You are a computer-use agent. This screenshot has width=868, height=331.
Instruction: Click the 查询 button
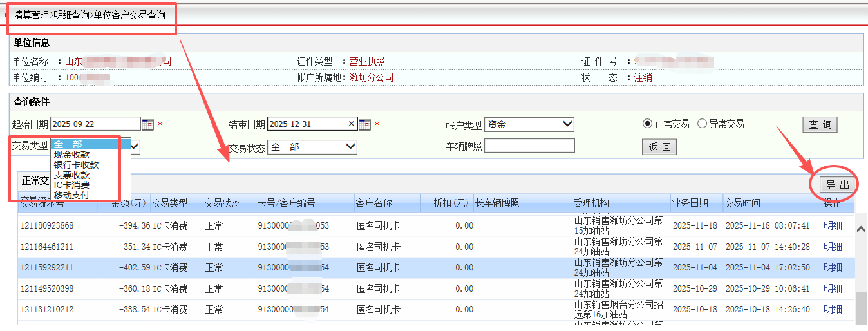point(820,124)
